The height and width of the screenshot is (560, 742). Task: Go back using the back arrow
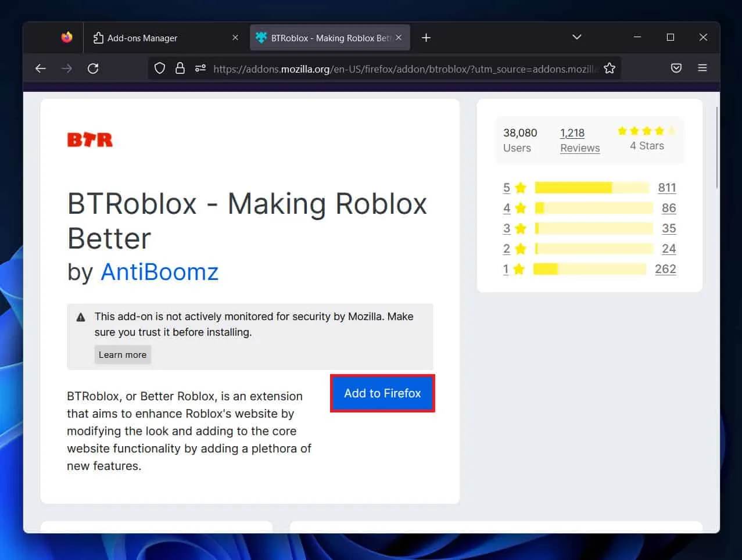click(41, 69)
